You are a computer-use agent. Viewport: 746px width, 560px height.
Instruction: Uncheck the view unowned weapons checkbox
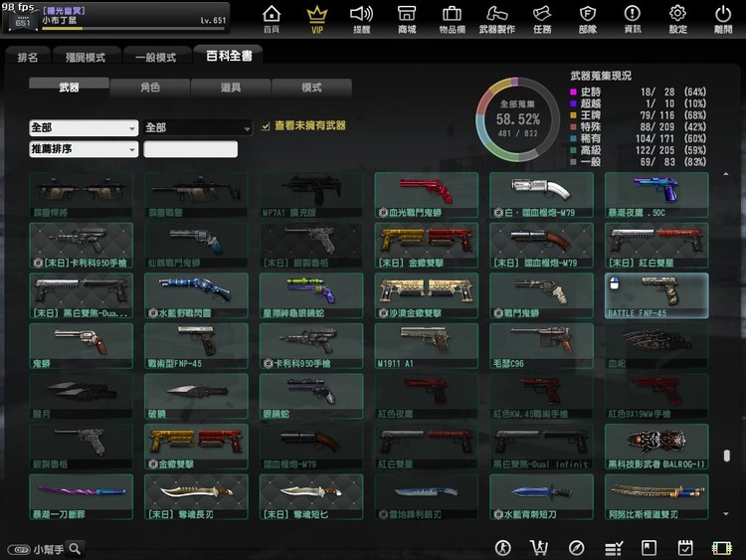point(266,126)
